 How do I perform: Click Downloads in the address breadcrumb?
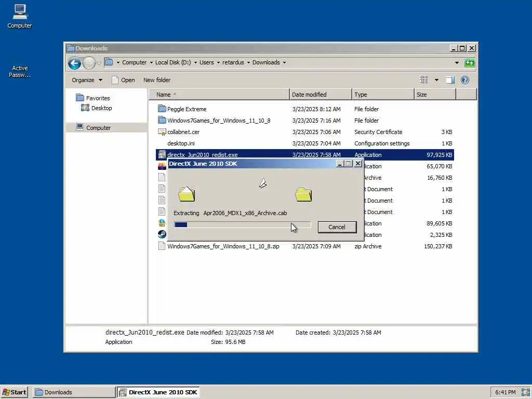pyautogui.click(x=266, y=62)
